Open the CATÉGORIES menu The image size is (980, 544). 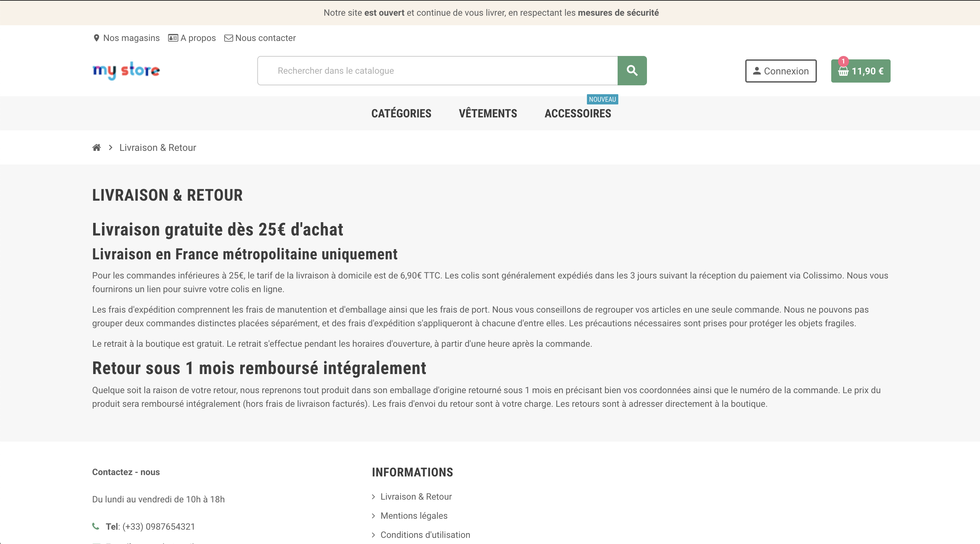(401, 113)
